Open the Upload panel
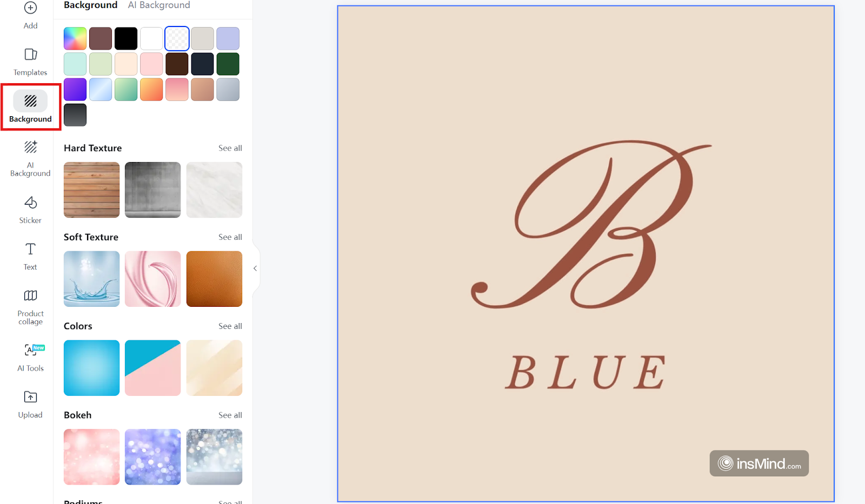This screenshot has height=504, width=865. click(x=30, y=404)
